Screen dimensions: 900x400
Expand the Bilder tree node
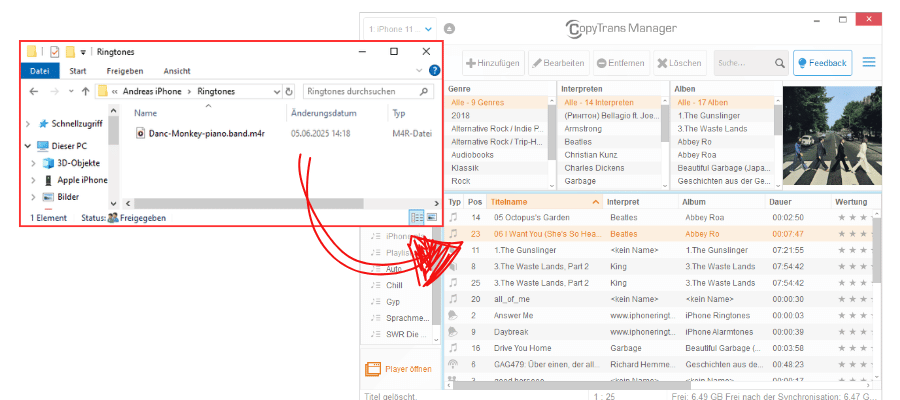[33, 197]
